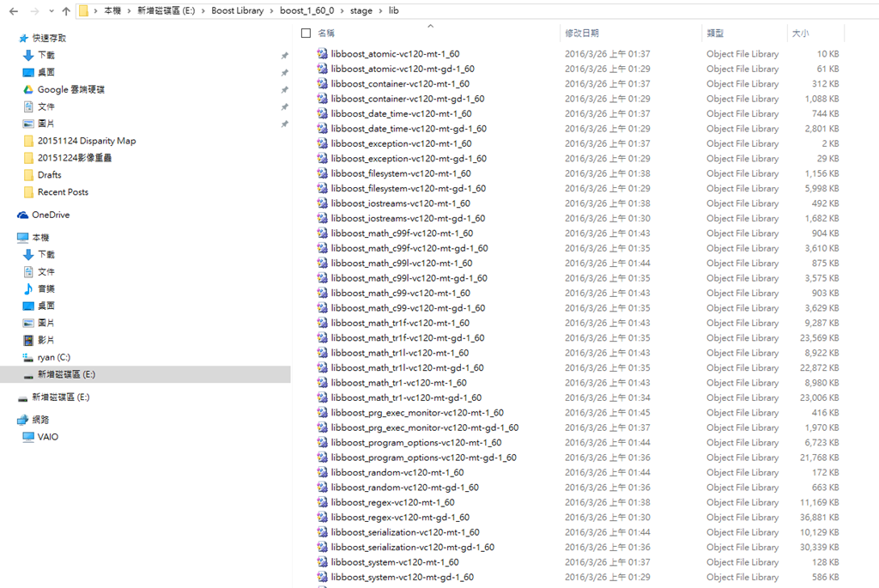This screenshot has width=879, height=588.
Task: Select libboost_system-vc120-mt-gd-1_60 file icon
Action: click(x=323, y=578)
